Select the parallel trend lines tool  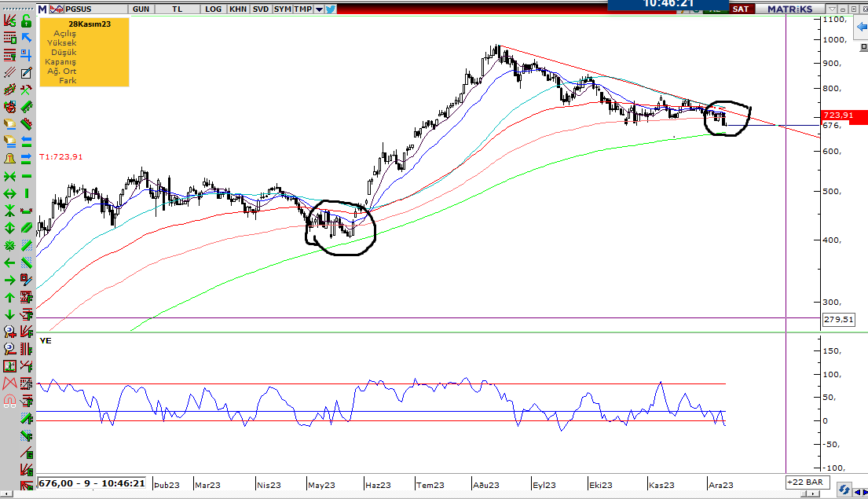[9, 72]
